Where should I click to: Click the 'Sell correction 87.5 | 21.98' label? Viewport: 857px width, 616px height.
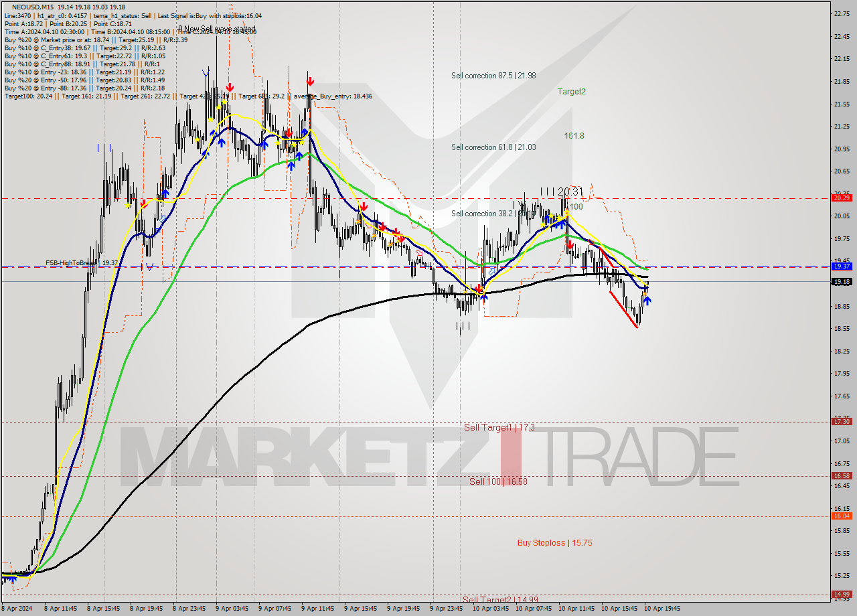point(493,76)
